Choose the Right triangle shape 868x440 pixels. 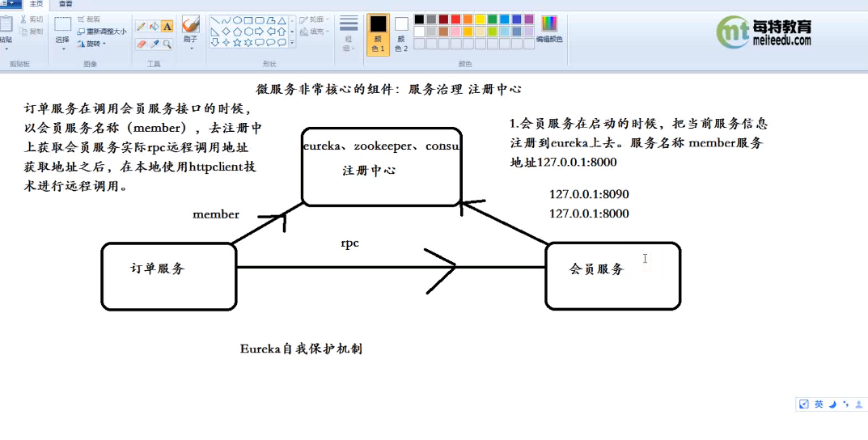[x=215, y=32]
